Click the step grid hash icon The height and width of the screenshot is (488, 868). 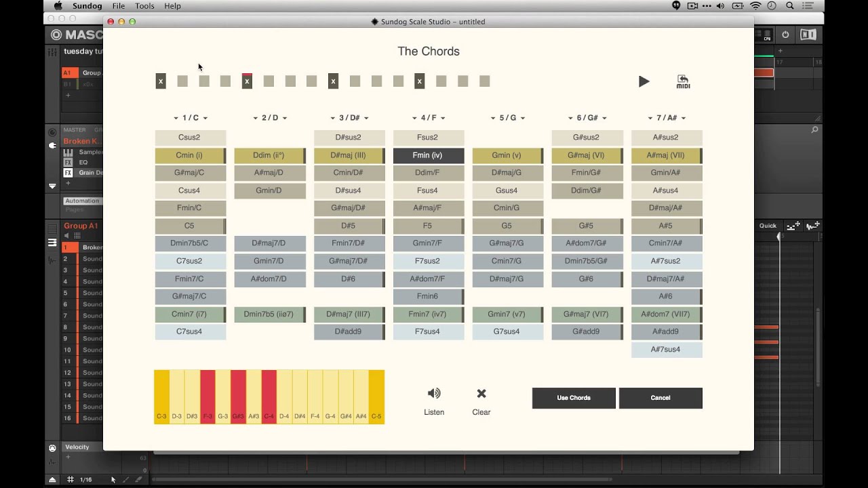pos(70,479)
